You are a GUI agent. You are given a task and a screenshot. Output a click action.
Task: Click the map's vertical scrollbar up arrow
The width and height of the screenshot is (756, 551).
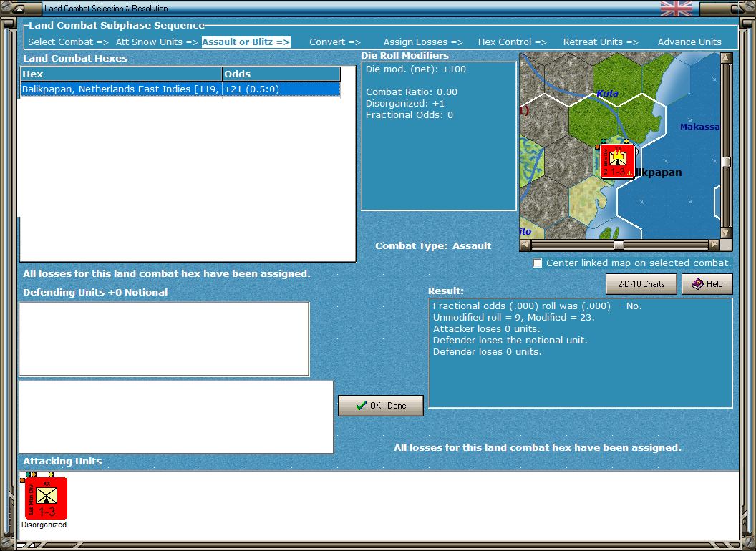726,59
